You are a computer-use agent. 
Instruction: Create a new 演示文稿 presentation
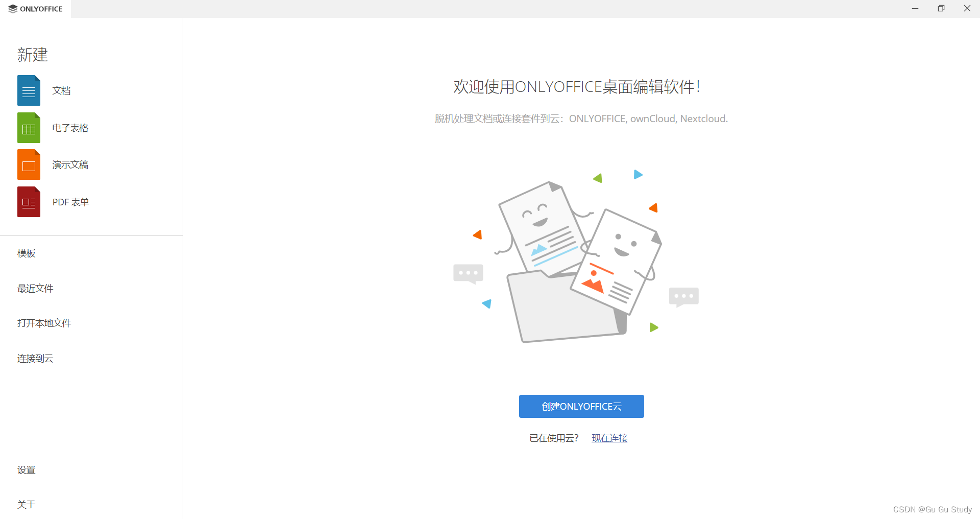point(70,164)
